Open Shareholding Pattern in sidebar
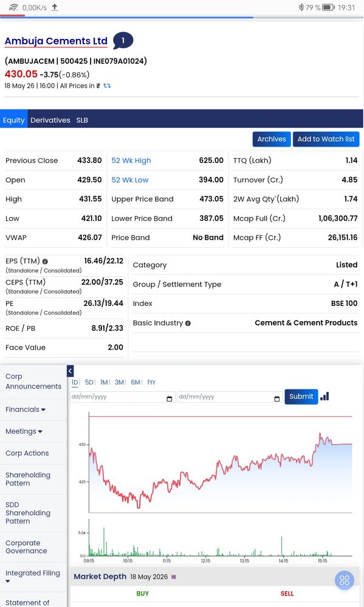Image resolution: width=364 pixels, height=607 pixels. click(28, 479)
